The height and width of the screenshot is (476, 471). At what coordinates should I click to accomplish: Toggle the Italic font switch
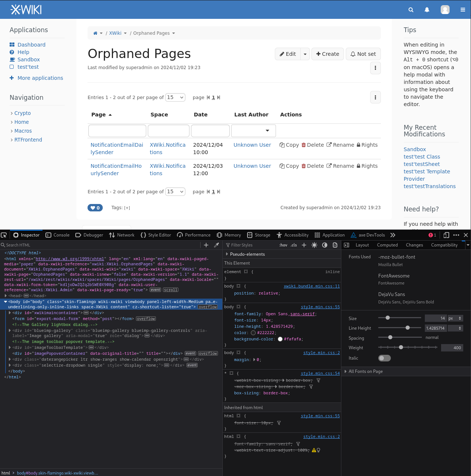click(x=385, y=358)
